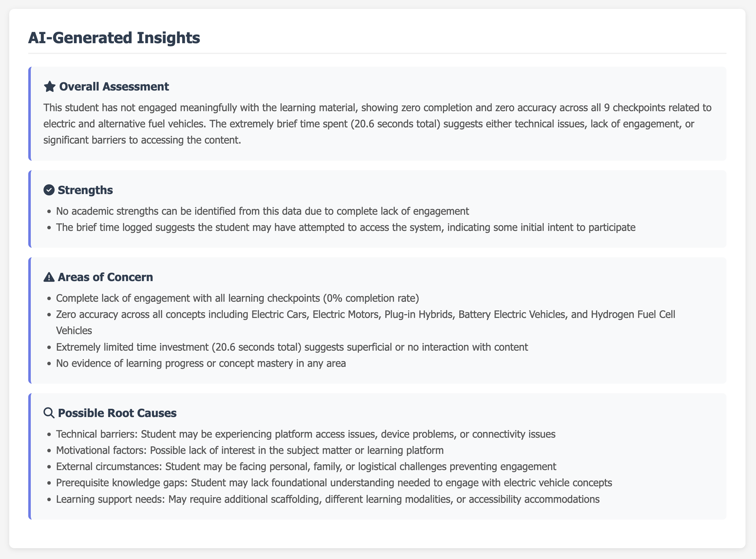The image size is (756, 559).
Task: Click the 'brief time logged' strengths bullet
Action: pyautogui.click(x=345, y=227)
